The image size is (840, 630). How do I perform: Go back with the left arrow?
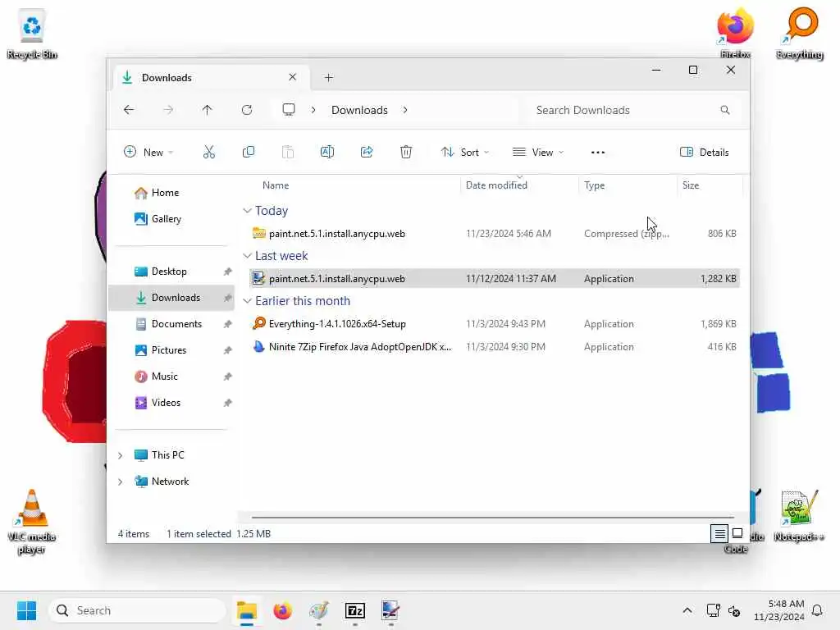tap(129, 110)
